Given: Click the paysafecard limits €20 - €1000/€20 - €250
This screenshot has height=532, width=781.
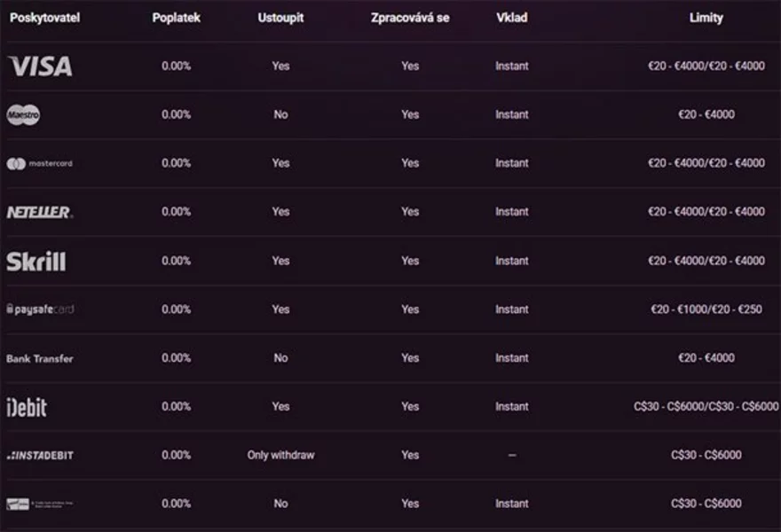Looking at the screenshot, I should click(706, 309).
